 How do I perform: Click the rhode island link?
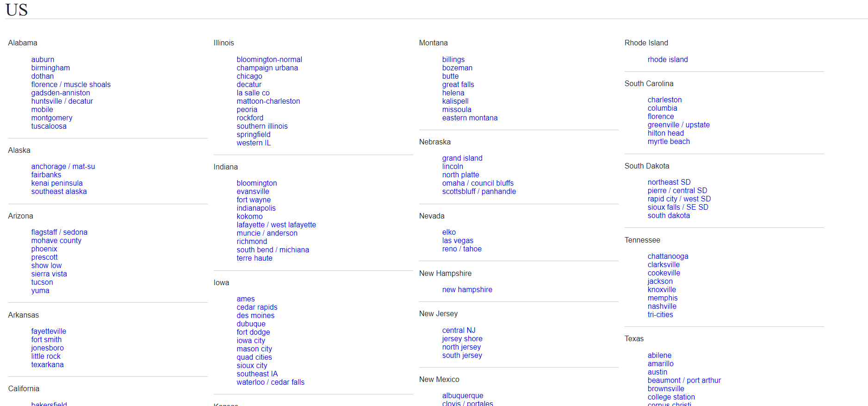click(667, 60)
